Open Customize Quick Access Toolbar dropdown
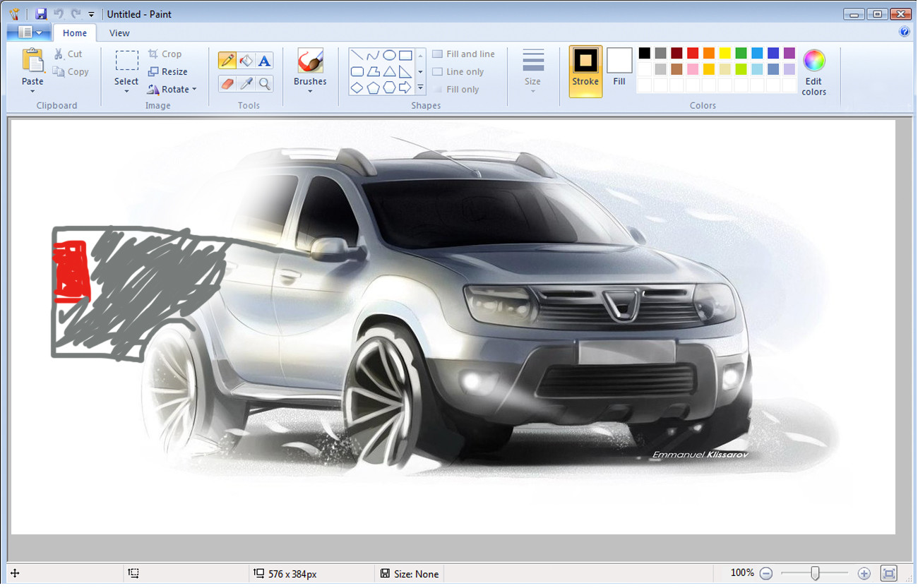The width and height of the screenshot is (918, 588). (x=91, y=14)
